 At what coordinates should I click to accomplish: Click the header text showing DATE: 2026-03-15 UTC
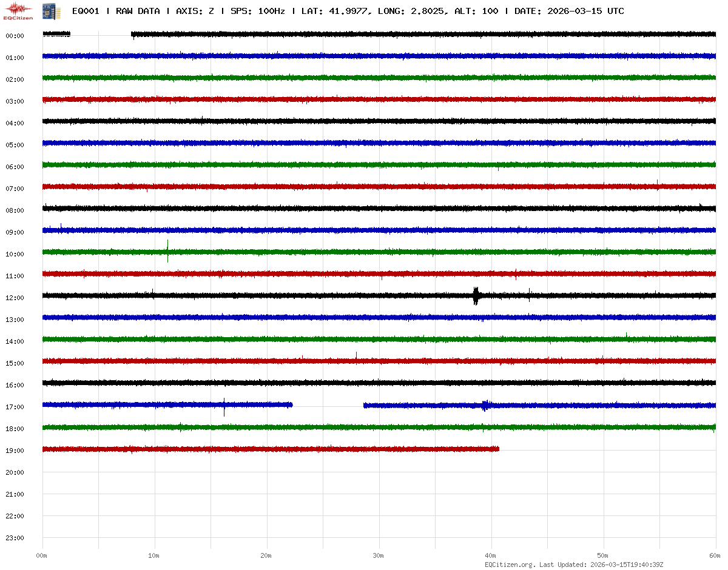[569, 11]
